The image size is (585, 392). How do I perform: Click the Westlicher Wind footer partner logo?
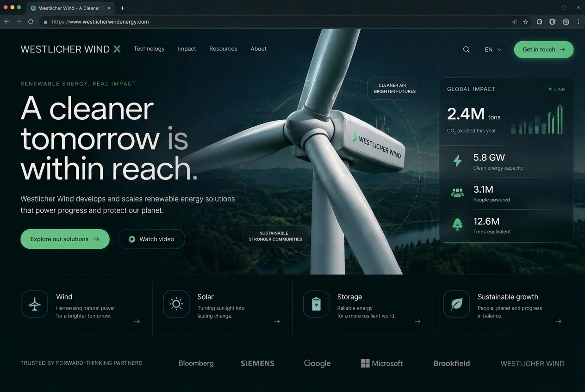[532, 364]
